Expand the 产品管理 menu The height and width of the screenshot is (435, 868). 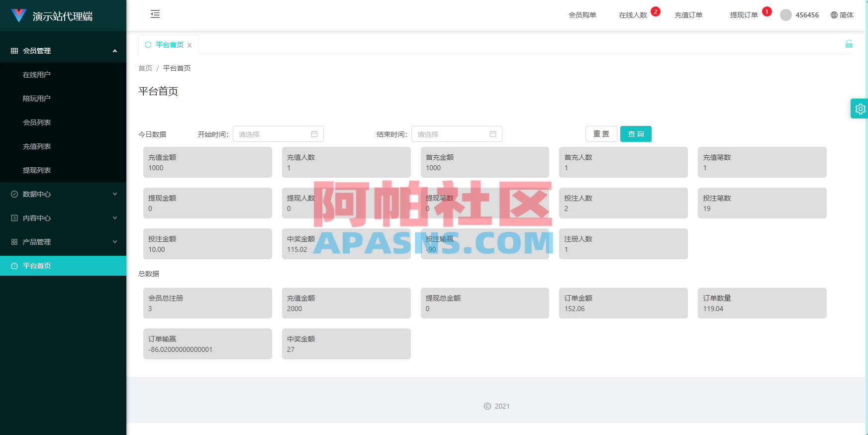(x=63, y=242)
